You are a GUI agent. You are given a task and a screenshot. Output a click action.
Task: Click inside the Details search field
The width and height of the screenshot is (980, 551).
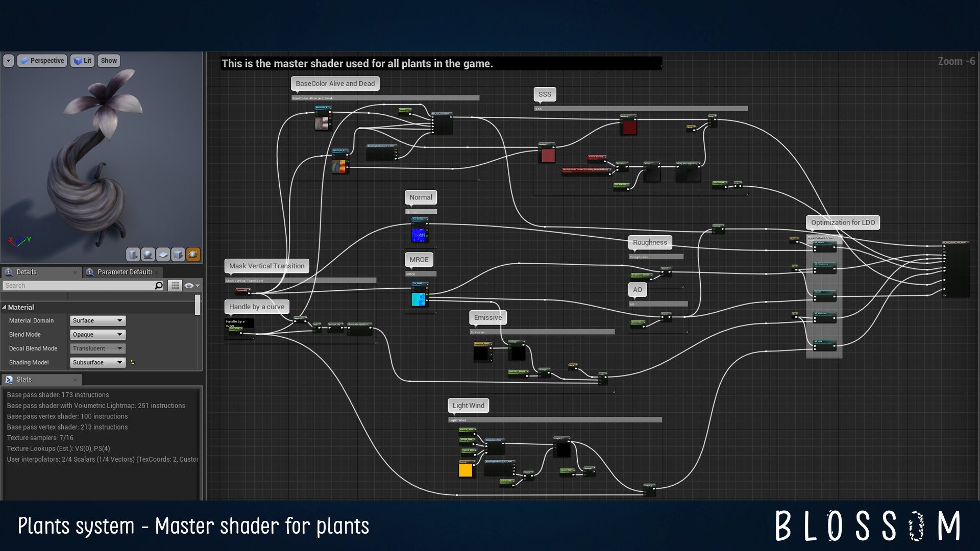point(77,285)
